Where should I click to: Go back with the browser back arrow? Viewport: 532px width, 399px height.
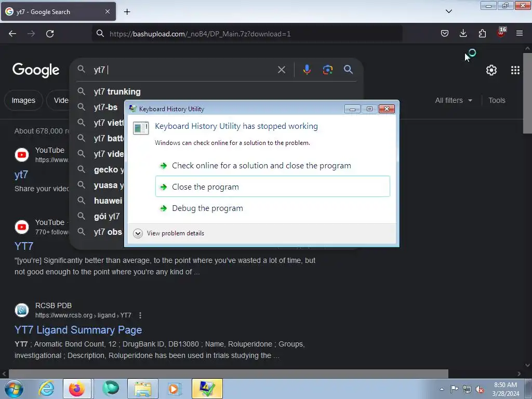(12, 34)
